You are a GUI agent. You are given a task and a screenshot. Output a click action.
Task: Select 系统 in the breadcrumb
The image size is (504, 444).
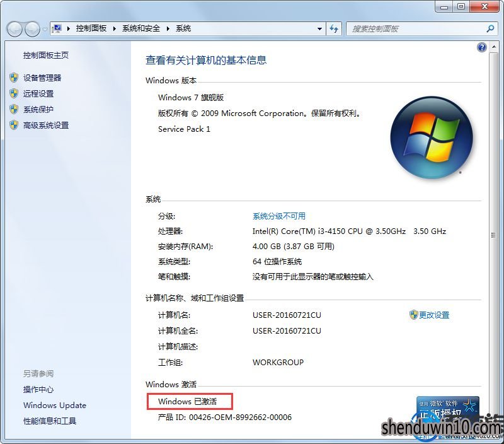click(183, 28)
